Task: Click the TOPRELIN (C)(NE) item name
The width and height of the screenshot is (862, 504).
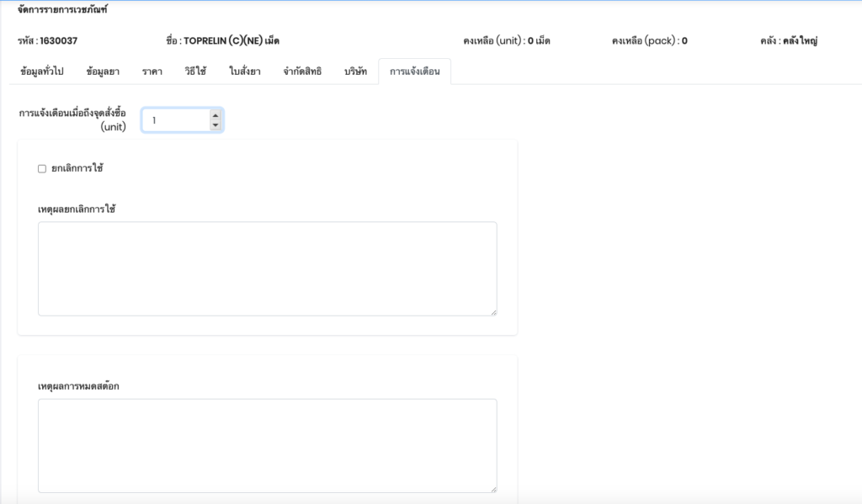Action: tap(231, 40)
